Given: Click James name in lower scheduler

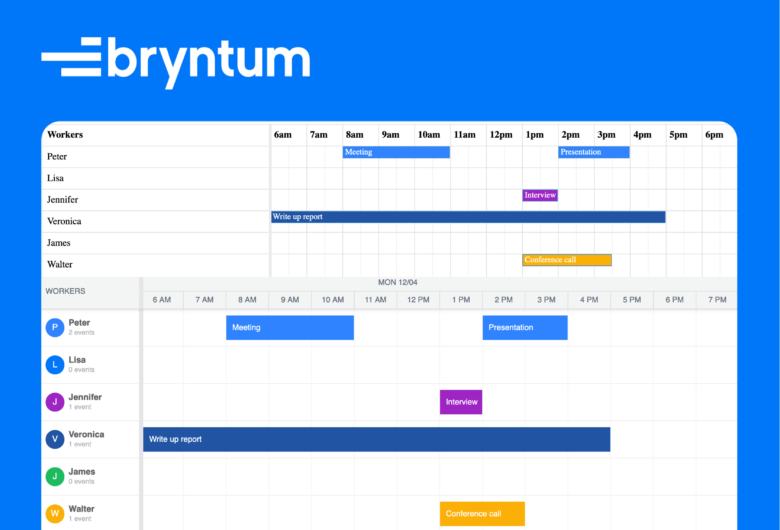Looking at the screenshot, I should 82,472.
